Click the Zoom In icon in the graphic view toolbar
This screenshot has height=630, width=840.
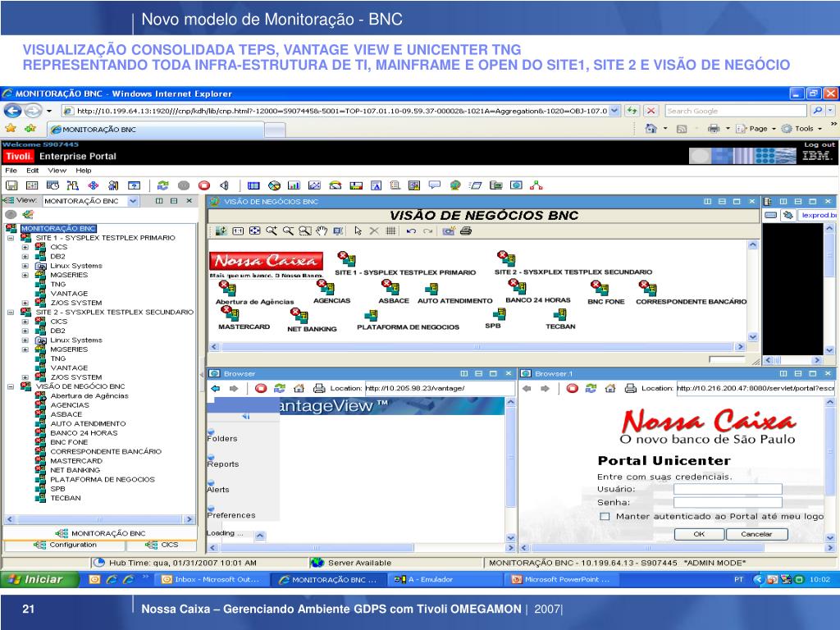tap(272, 231)
